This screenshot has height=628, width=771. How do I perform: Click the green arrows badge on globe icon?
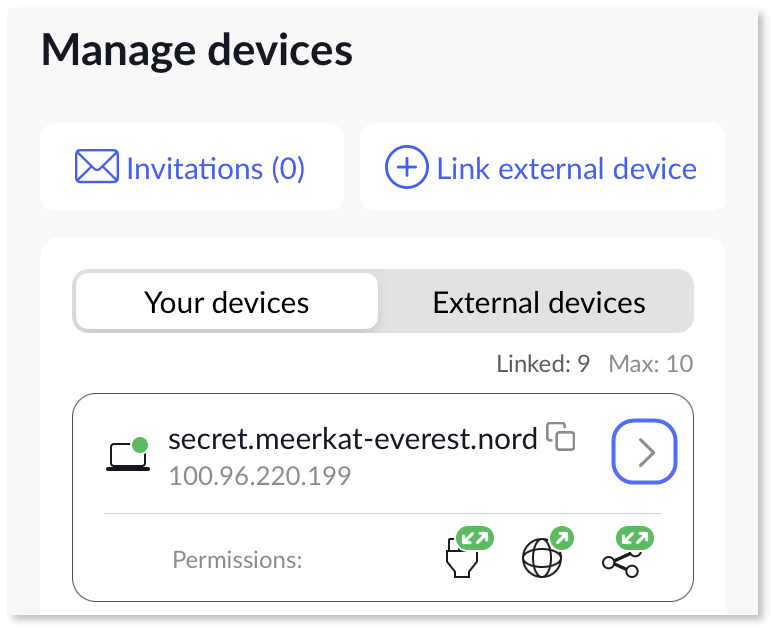pos(561,540)
